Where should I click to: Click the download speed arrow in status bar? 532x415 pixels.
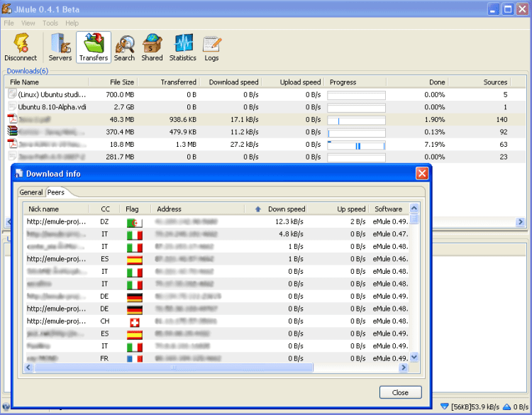pyautogui.click(x=444, y=406)
